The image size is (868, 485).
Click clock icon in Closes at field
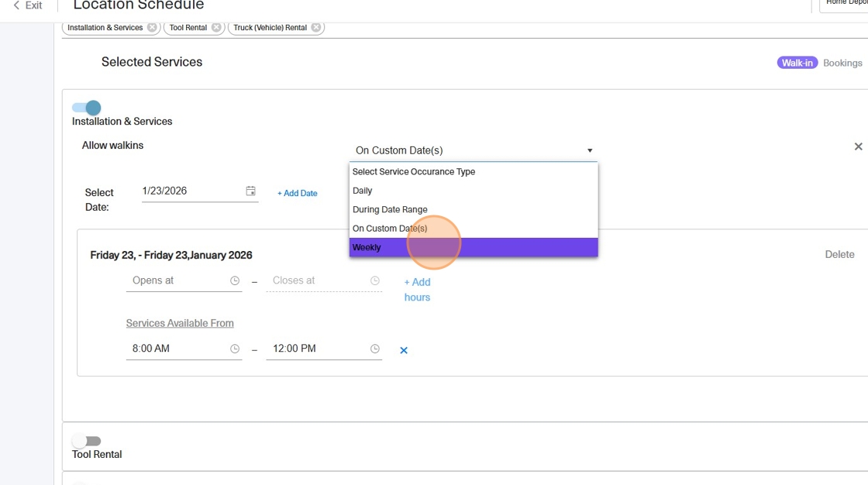[x=375, y=281]
